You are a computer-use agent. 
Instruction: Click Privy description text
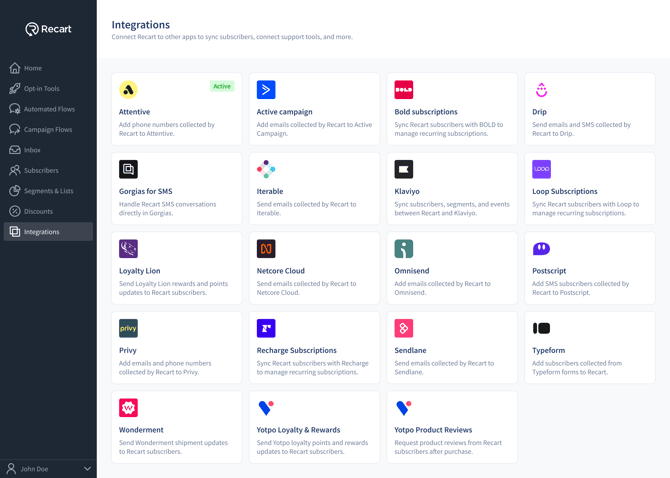tap(165, 368)
